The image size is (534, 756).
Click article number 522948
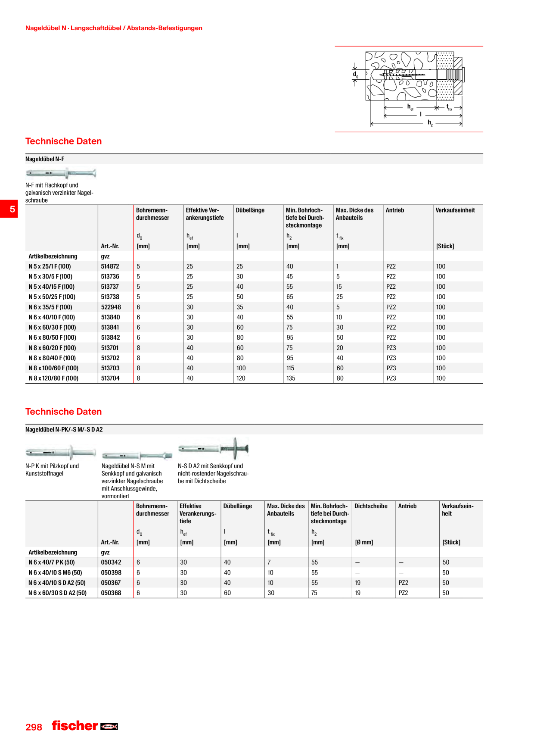111,307
